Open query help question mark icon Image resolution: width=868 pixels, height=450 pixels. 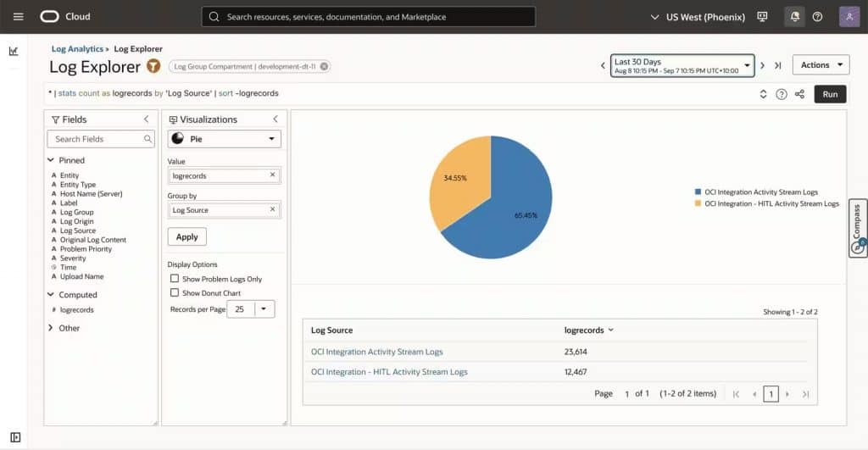pyautogui.click(x=781, y=94)
